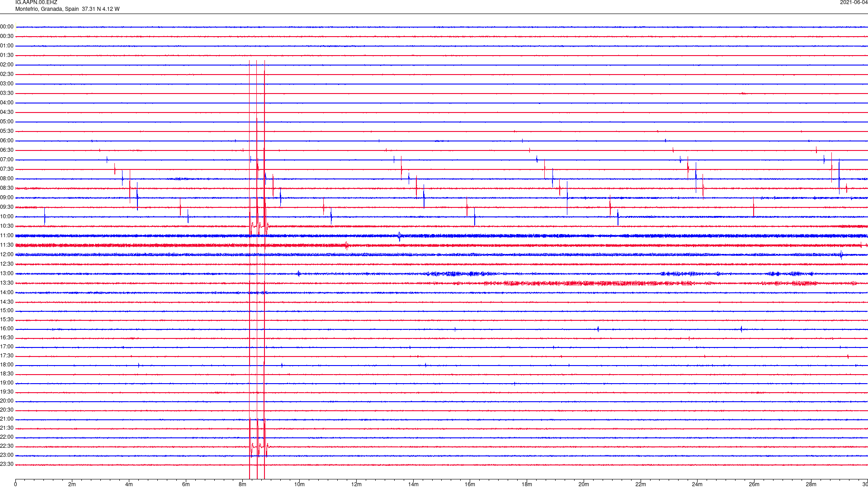The image size is (868, 488).
Task: Select the 01:30 time row label
Action: pos(7,56)
